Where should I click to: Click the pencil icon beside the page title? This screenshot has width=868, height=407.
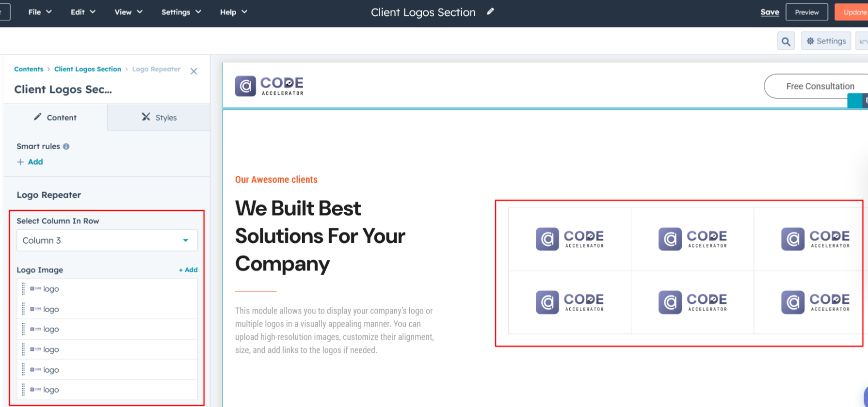[490, 11]
